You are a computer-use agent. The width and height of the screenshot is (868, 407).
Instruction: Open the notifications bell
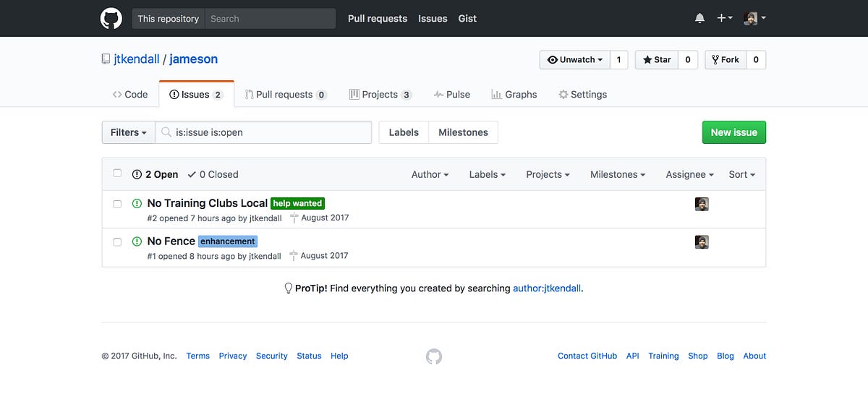[x=699, y=19]
